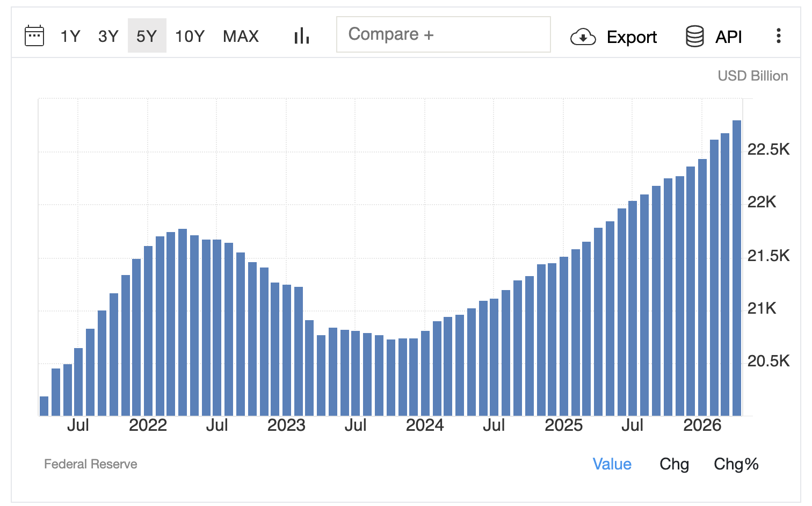
Task: Switch to the 3Y time range
Action: [108, 36]
